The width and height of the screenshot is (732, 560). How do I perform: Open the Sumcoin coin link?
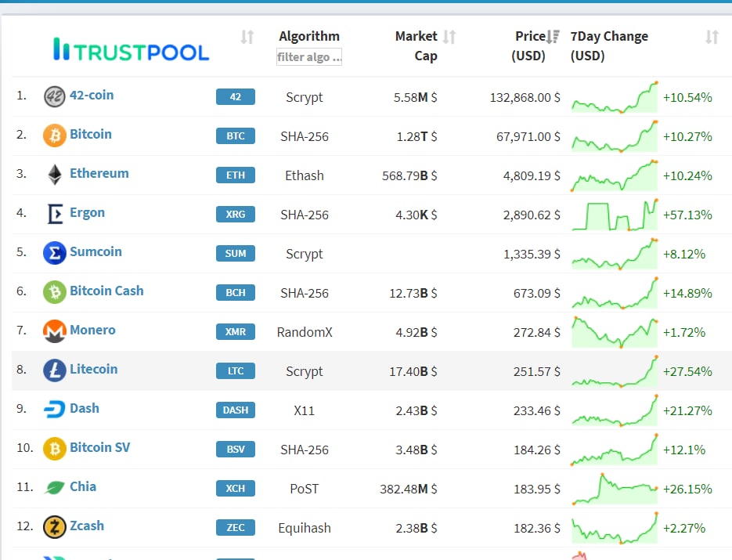point(96,251)
